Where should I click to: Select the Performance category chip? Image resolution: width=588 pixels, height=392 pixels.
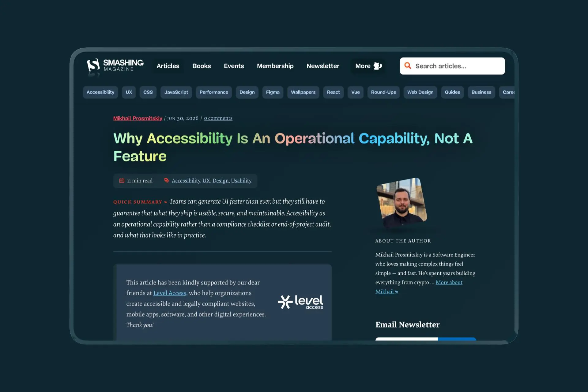(214, 92)
